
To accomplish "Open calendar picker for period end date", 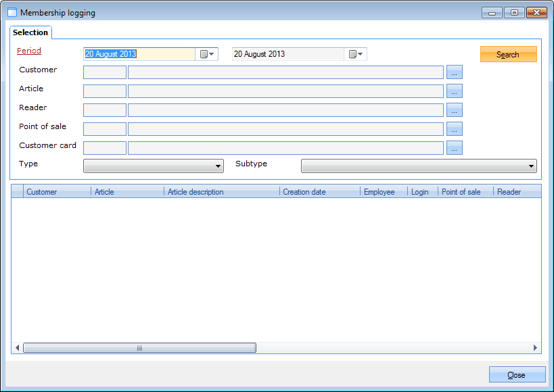I will click(x=356, y=54).
